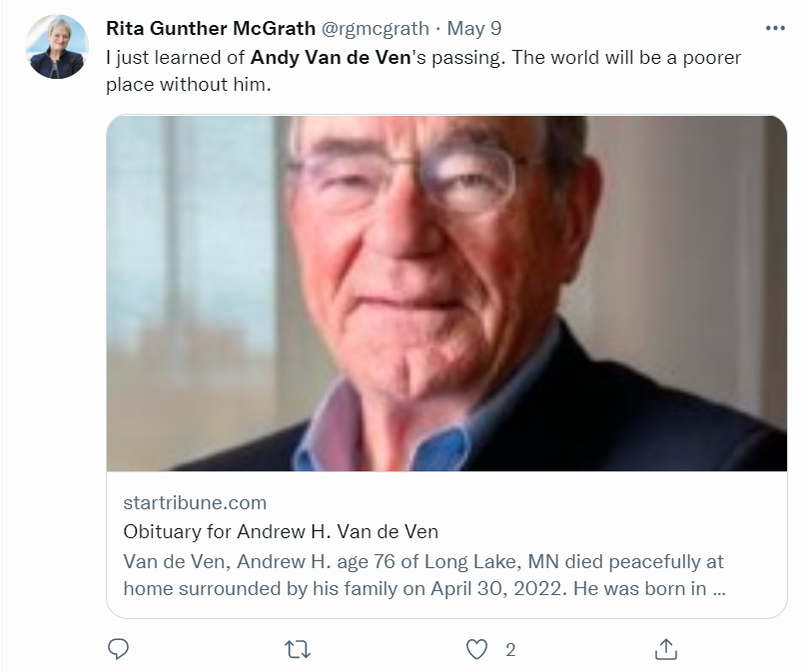The height and width of the screenshot is (672, 808).
Task: Click the obituary description snippet text
Action: [x=424, y=575]
